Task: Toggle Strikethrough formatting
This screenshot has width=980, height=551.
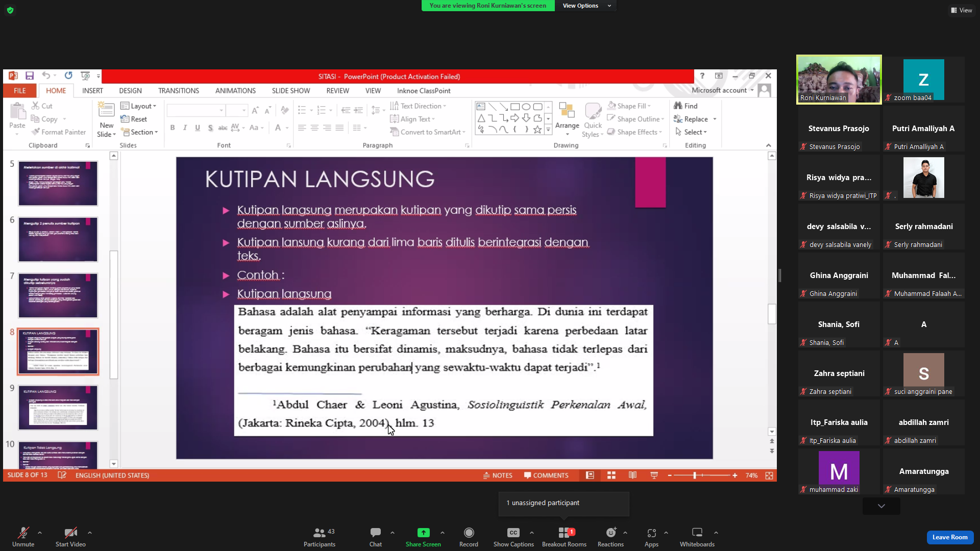Action: click(223, 128)
